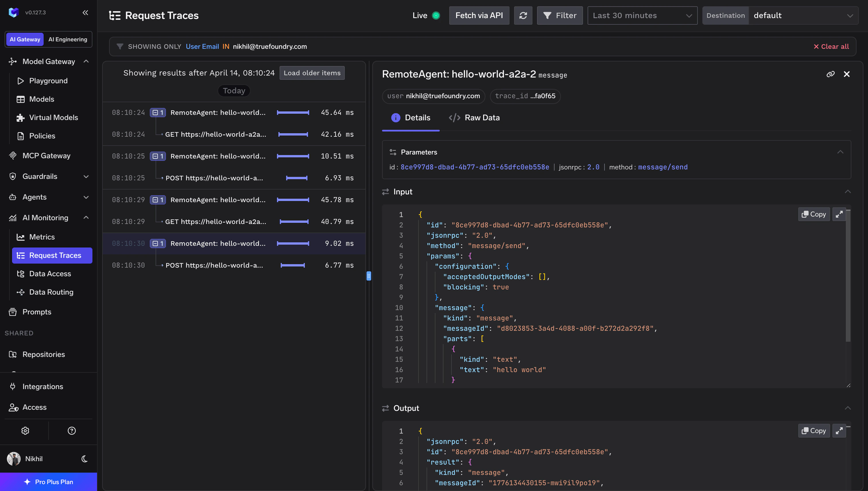This screenshot has height=491, width=868.
Task: Expand Output JSON editor to fullscreen
Action: pos(839,431)
